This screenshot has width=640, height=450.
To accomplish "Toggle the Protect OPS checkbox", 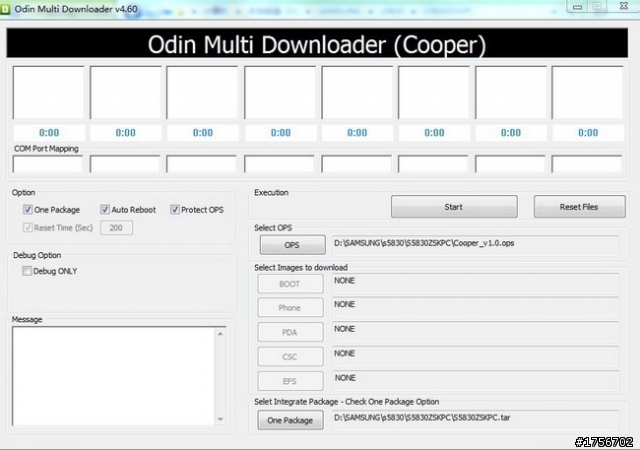I will coord(175,210).
